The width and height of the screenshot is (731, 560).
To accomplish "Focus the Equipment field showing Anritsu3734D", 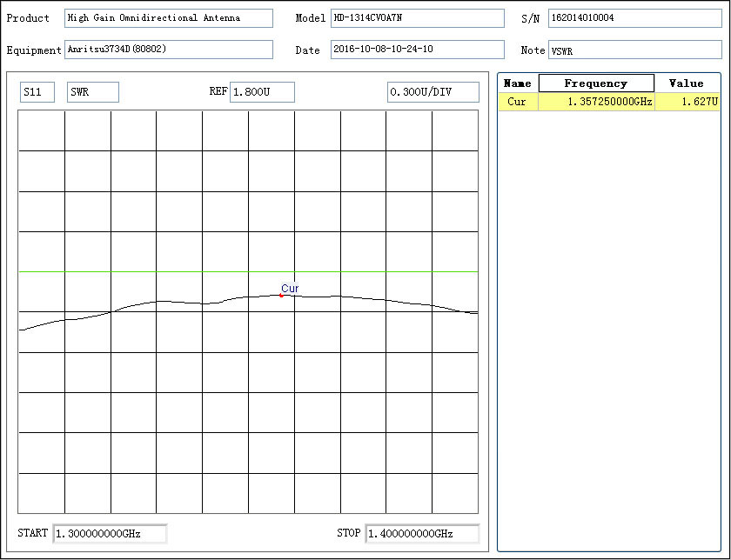I will click(x=169, y=50).
